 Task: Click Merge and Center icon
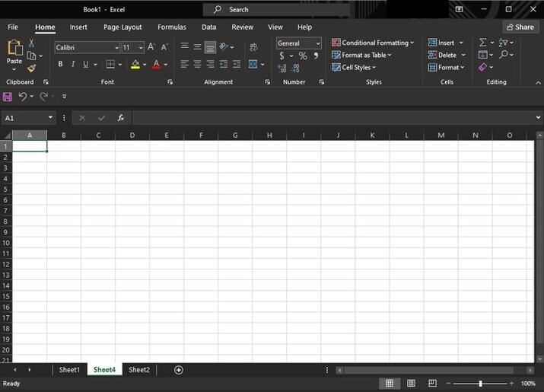pyautogui.click(x=253, y=64)
